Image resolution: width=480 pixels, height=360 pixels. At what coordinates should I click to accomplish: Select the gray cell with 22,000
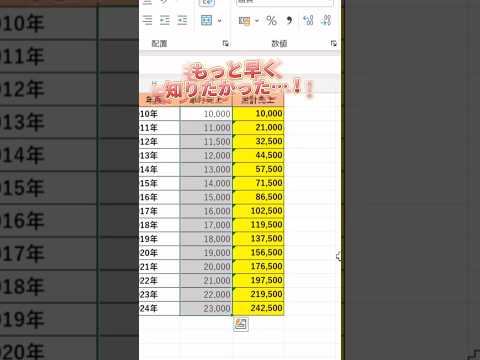tap(206, 294)
